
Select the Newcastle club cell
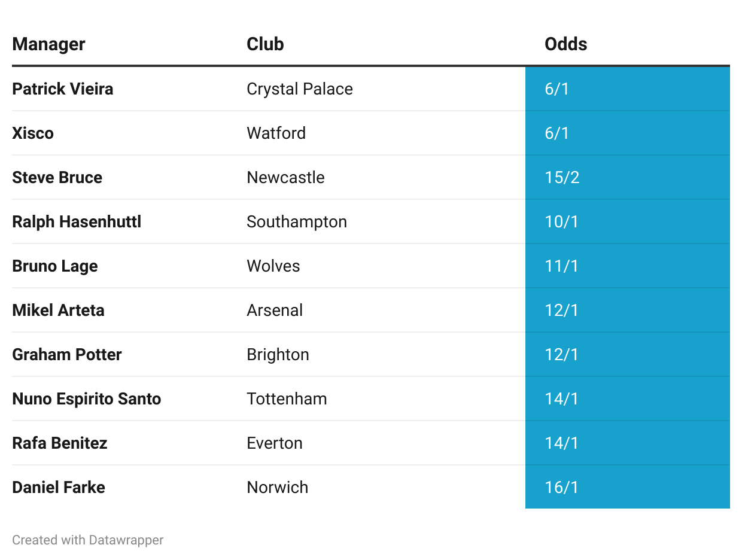(285, 178)
